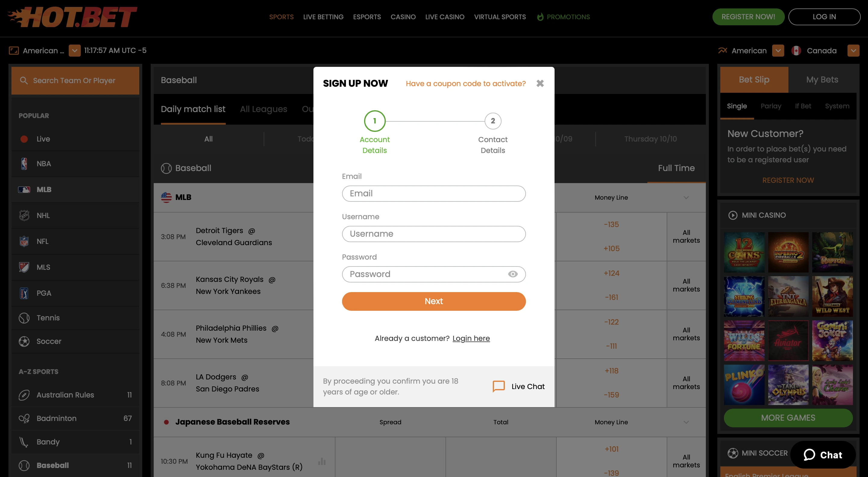The width and height of the screenshot is (868, 477).
Task: Expand the American odds format dropdown
Action: (x=778, y=51)
